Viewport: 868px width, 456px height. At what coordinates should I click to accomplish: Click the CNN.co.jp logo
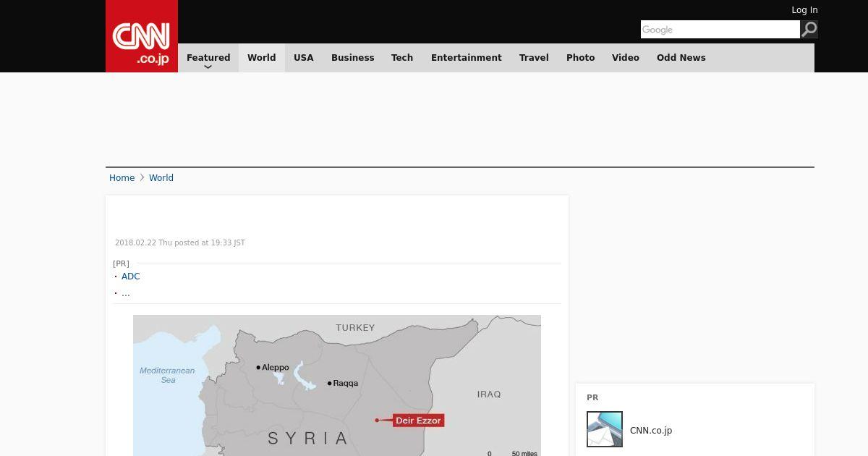click(142, 36)
